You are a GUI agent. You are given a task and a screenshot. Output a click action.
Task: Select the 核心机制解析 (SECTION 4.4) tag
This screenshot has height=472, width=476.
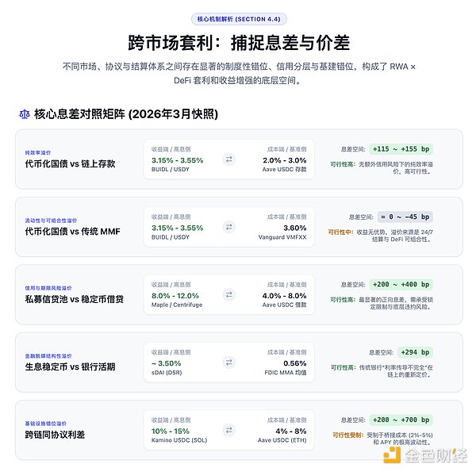238,19
